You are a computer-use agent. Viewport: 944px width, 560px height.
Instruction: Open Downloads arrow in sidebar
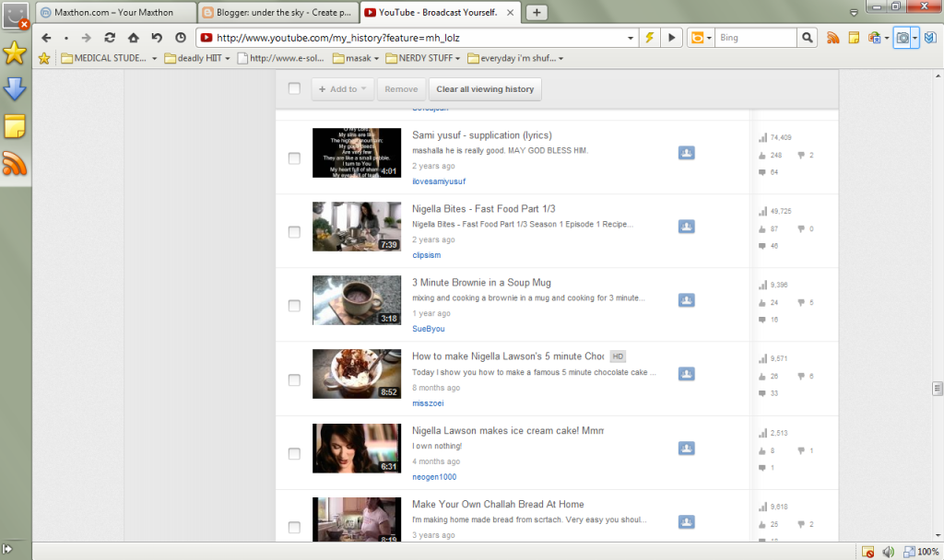(x=15, y=89)
